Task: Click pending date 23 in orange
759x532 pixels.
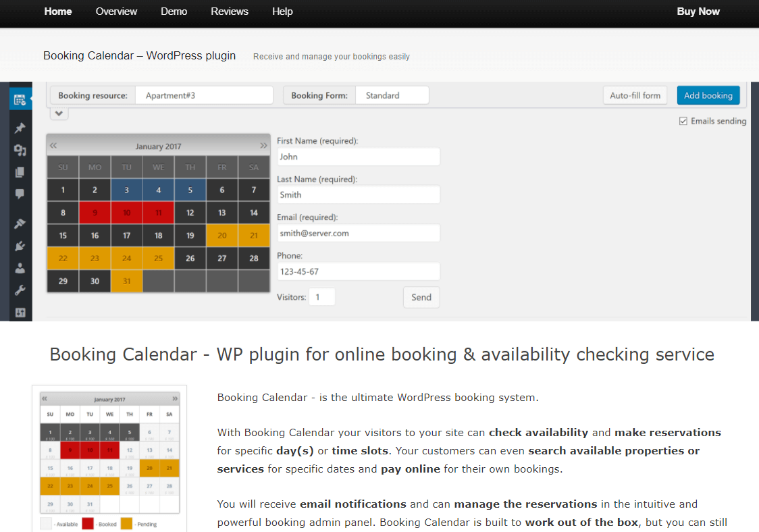Action: (95, 259)
